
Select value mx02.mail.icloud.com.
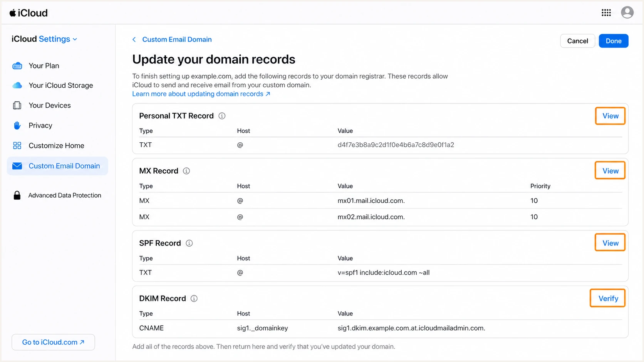[x=371, y=217]
